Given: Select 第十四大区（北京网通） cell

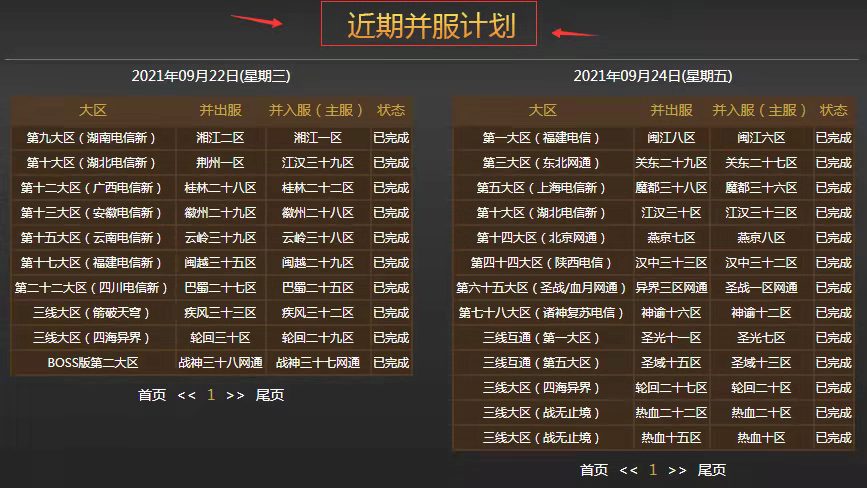Looking at the screenshot, I should [x=542, y=238].
